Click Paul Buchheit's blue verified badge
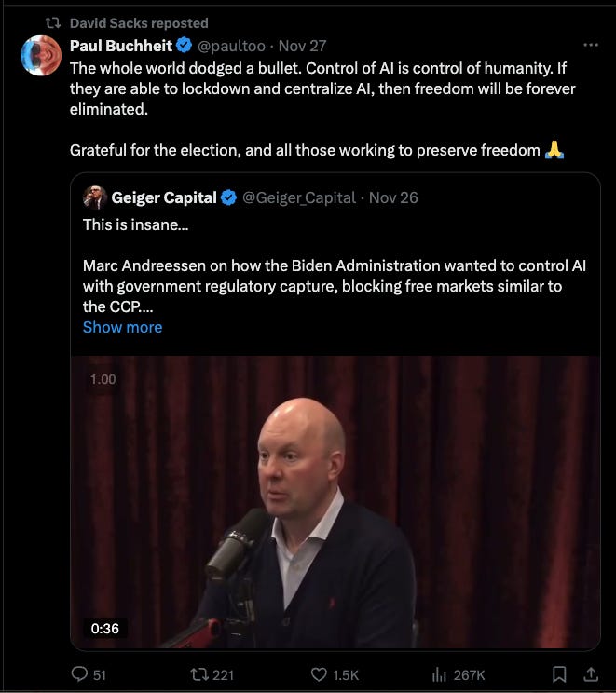Viewport: 616px width, 693px height. click(x=185, y=46)
